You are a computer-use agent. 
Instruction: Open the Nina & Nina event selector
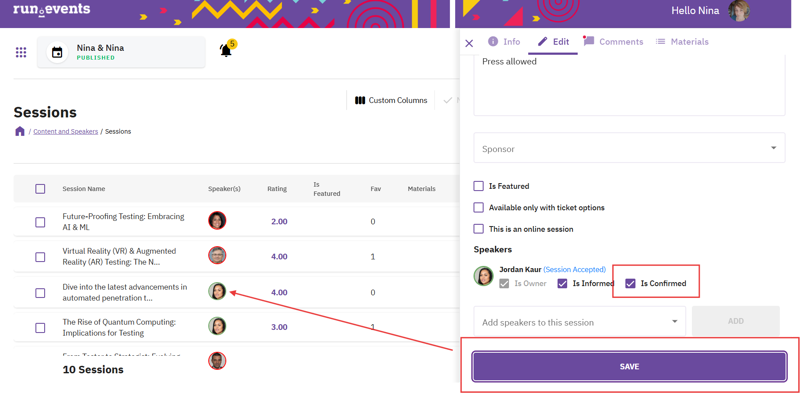tap(121, 52)
